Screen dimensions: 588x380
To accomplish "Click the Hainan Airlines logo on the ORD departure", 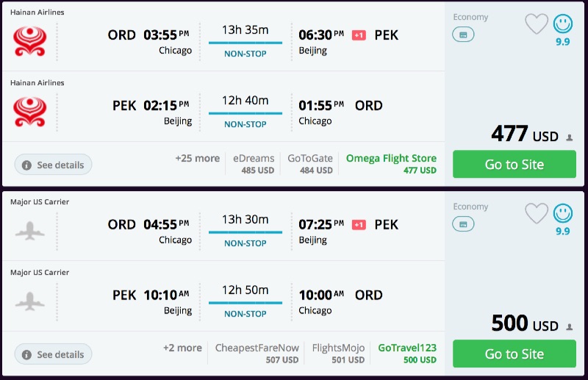I will pos(29,42).
